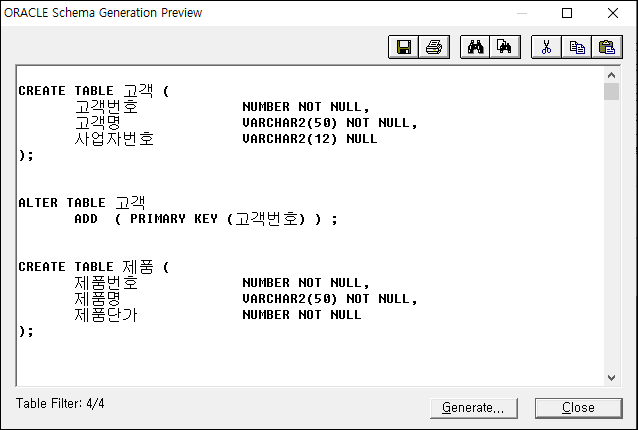This screenshot has height=430, width=638.
Task: Click the scrollbar down arrow
Action: [611, 378]
